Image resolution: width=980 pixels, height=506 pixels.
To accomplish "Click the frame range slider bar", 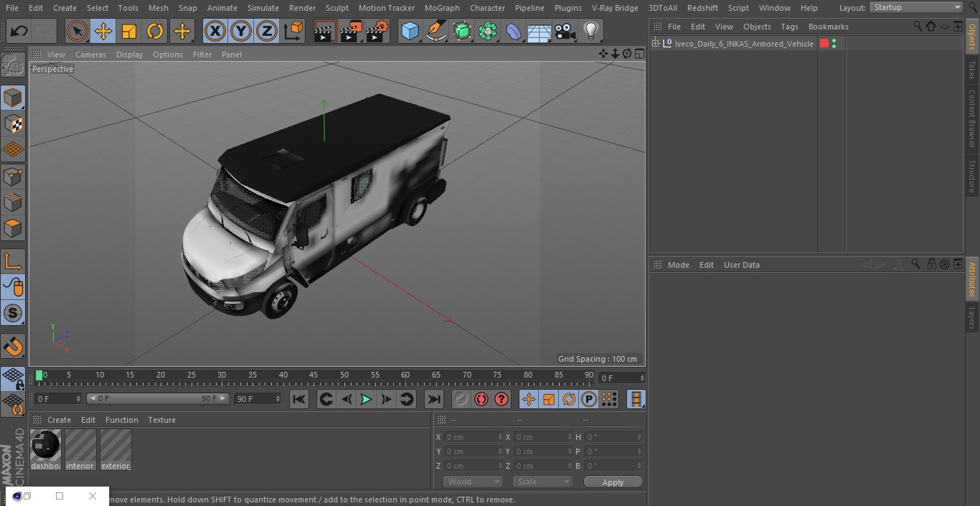I will [x=158, y=398].
